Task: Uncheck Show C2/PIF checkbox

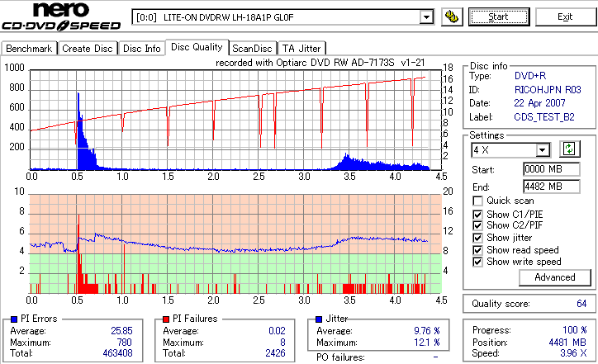Action: pos(477,225)
